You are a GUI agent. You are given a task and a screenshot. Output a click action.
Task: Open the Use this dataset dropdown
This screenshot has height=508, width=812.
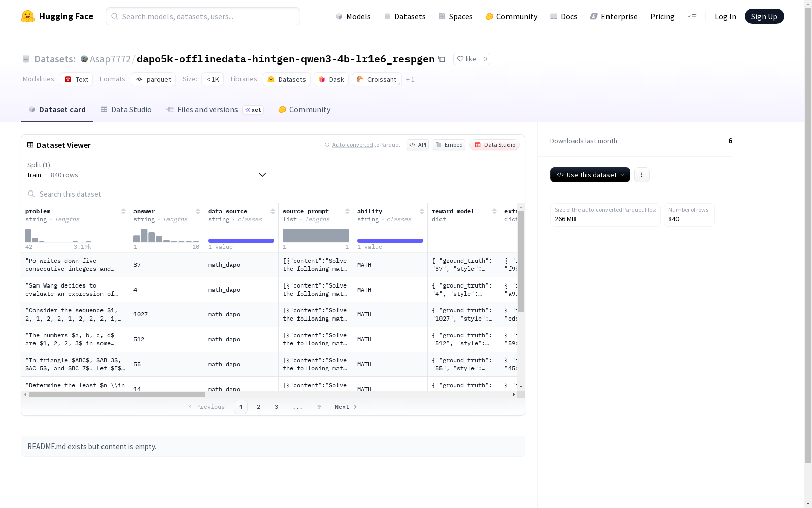[590, 175]
